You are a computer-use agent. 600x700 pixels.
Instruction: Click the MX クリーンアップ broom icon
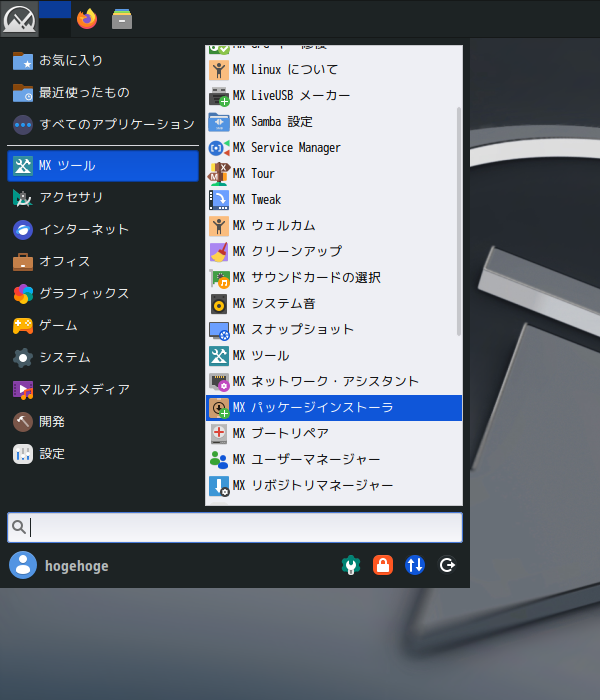pos(219,252)
